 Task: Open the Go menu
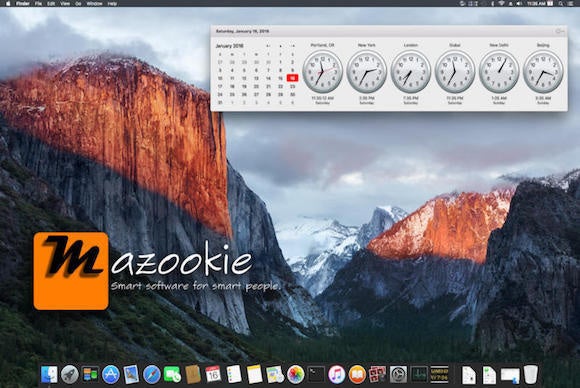(x=78, y=3)
